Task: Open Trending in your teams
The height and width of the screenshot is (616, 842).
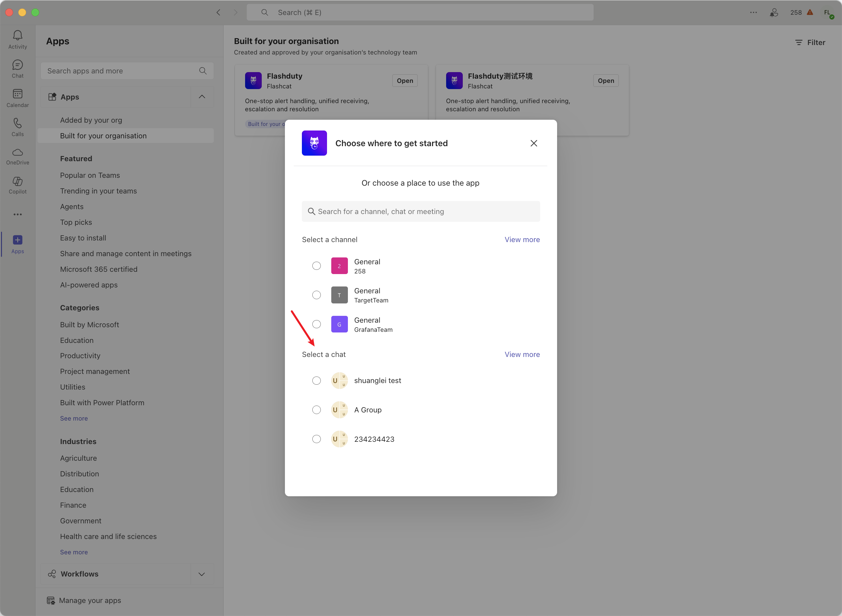Action: [x=99, y=191]
